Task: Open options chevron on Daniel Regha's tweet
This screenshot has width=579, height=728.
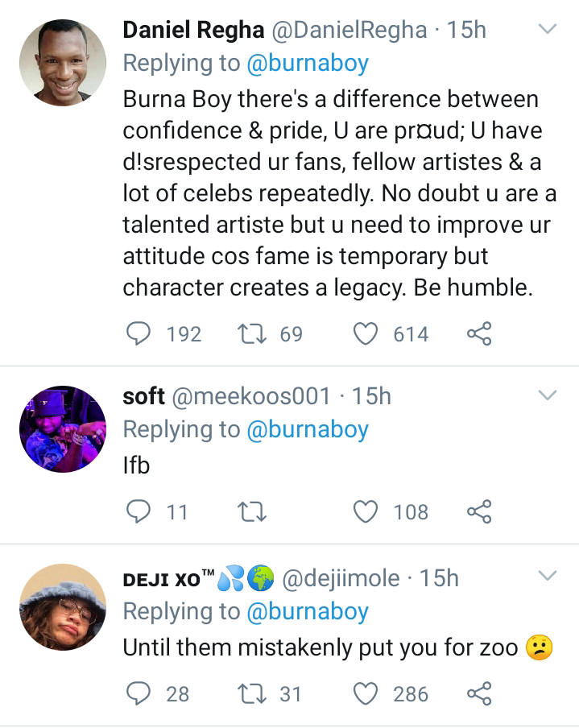Action: [x=547, y=31]
